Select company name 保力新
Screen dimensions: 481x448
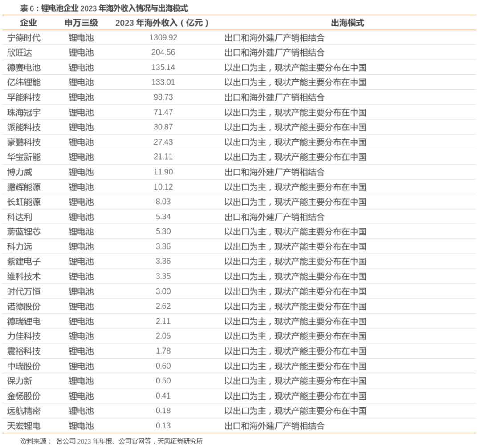pos(19,381)
